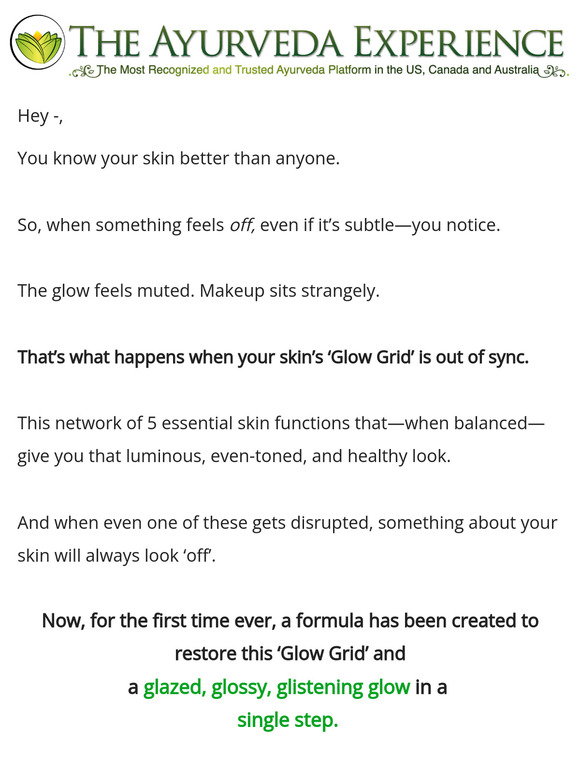This screenshot has width=580, height=774.
Task: Click restore this 'Glow Grid' and line
Action: click(x=290, y=654)
